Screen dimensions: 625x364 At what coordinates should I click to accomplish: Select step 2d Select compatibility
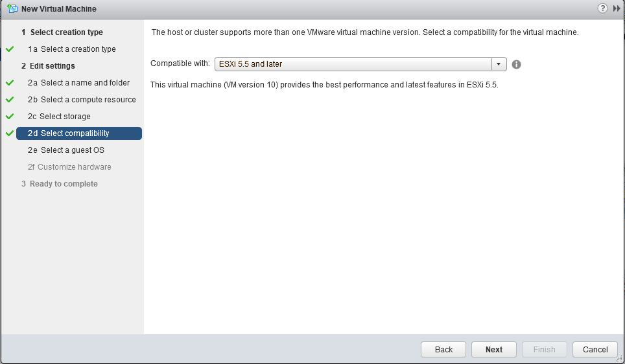click(x=75, y=133)
